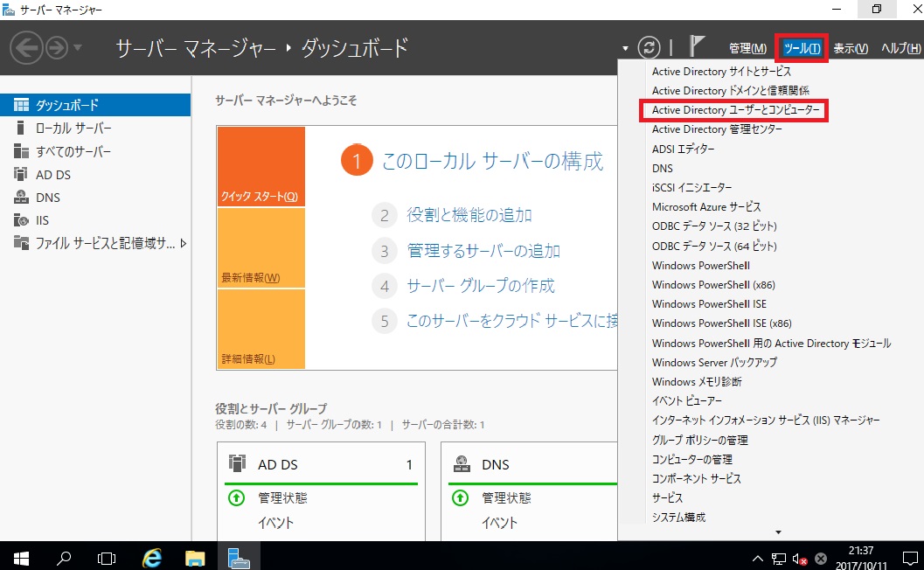Viewport: 924px width, 570px height.
Task: Click the forward navigation arrow
Action: pyautogui.click(x=57, y=48)
